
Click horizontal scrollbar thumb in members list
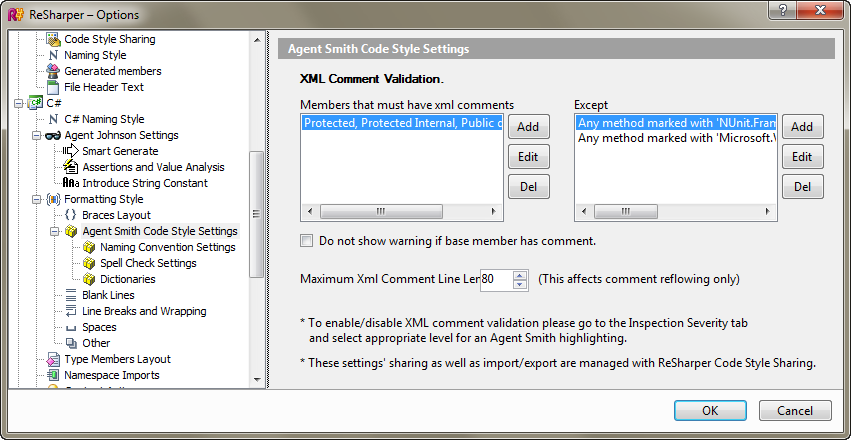pos(382,211)
